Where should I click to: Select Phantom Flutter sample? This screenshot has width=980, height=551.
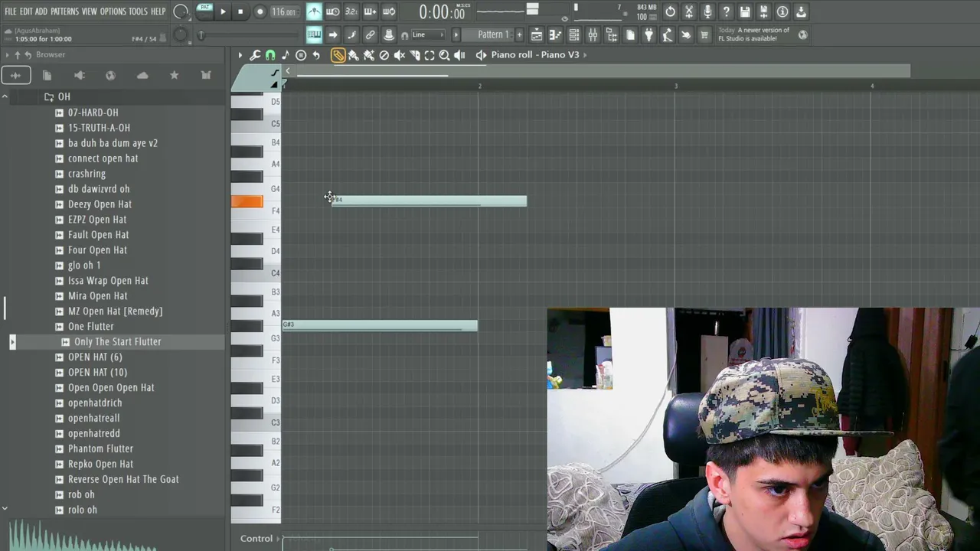100,449
